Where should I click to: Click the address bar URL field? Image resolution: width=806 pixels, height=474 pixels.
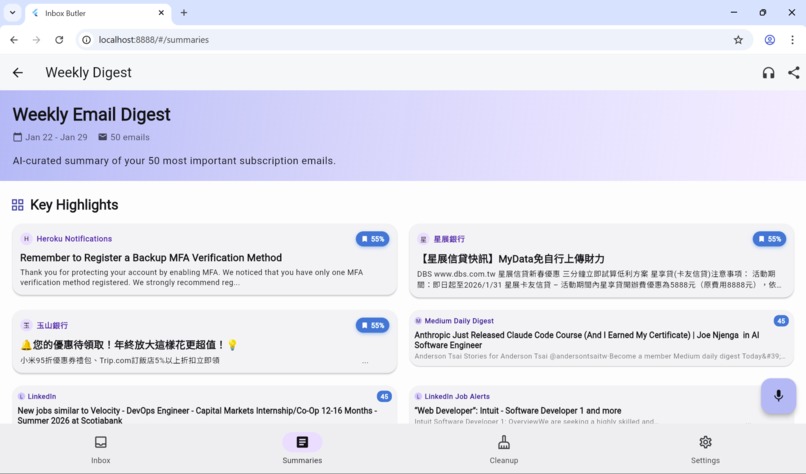pyautogui.click(x=414, y=40)
